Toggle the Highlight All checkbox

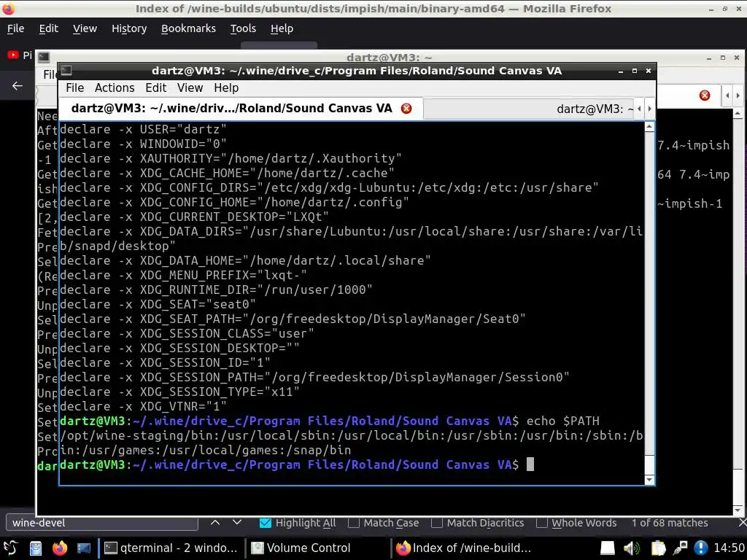tap(266, 523)
